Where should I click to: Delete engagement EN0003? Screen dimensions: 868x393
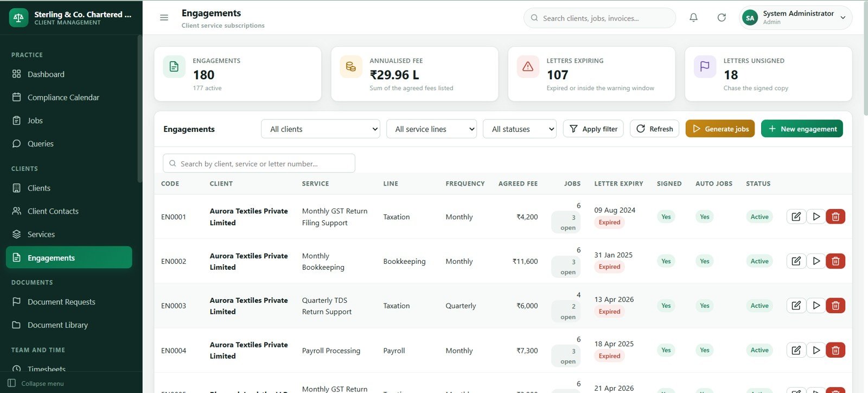(835, 306)
